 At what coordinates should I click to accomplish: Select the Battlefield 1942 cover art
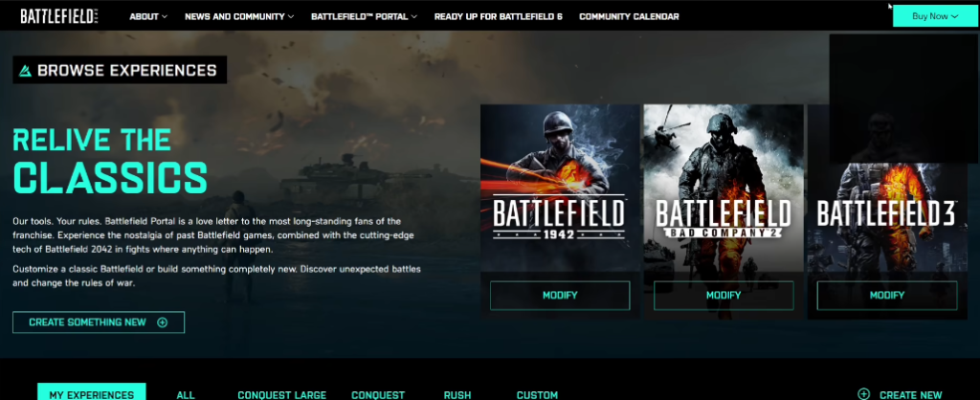560,188
